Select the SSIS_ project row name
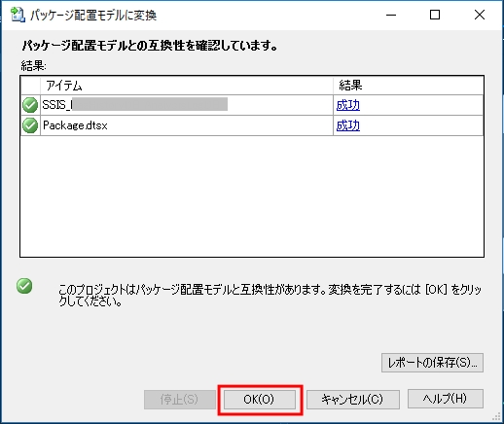The height and width of the screenshot is (424, 504). [x=135, y=105]
